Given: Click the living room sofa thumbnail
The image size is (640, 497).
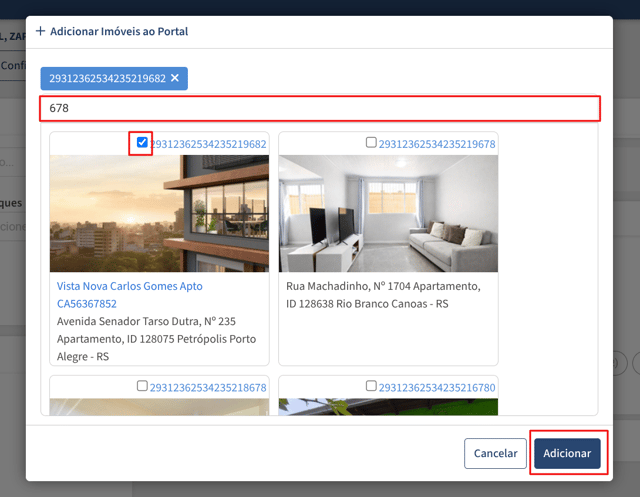Looking at the screenshot, I should coord(388,213).
